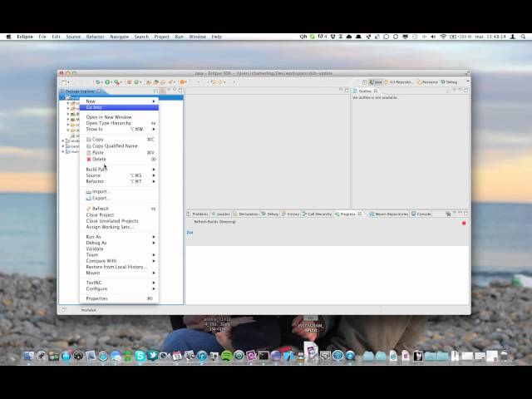This screenshot has height=399, width=532.
Task: Expand the Source submenu in context menu
Action: tap(119, 175)
